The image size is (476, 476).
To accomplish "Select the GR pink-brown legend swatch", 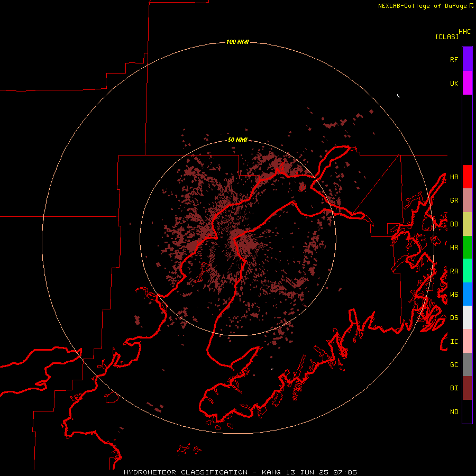I will tap(467, 200).
